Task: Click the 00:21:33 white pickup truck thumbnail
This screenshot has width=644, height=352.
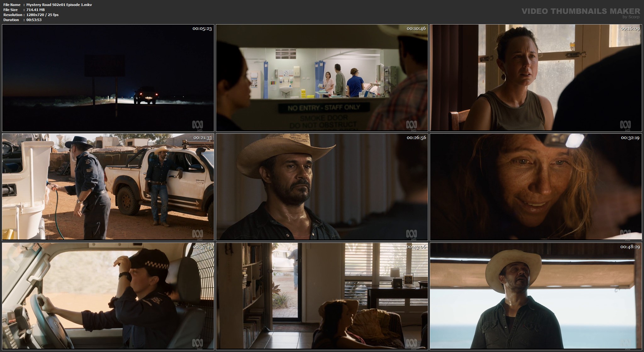Action: 108,187
